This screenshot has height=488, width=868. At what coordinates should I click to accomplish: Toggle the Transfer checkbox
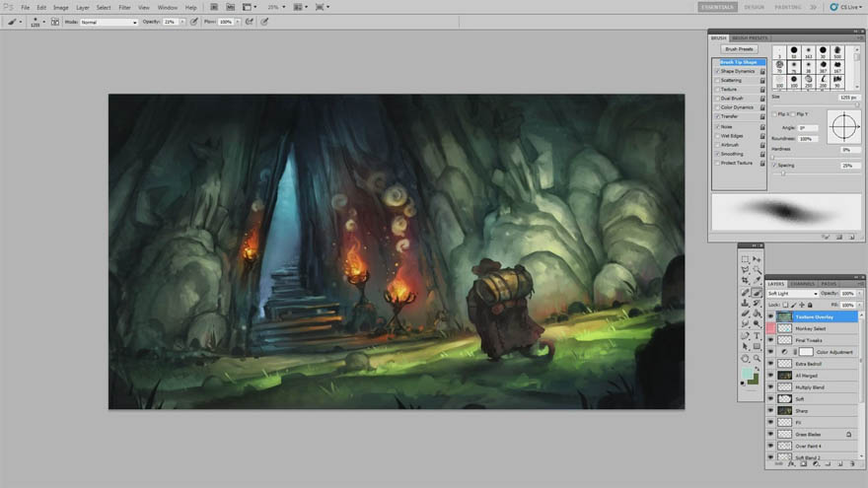coord(717,116)
